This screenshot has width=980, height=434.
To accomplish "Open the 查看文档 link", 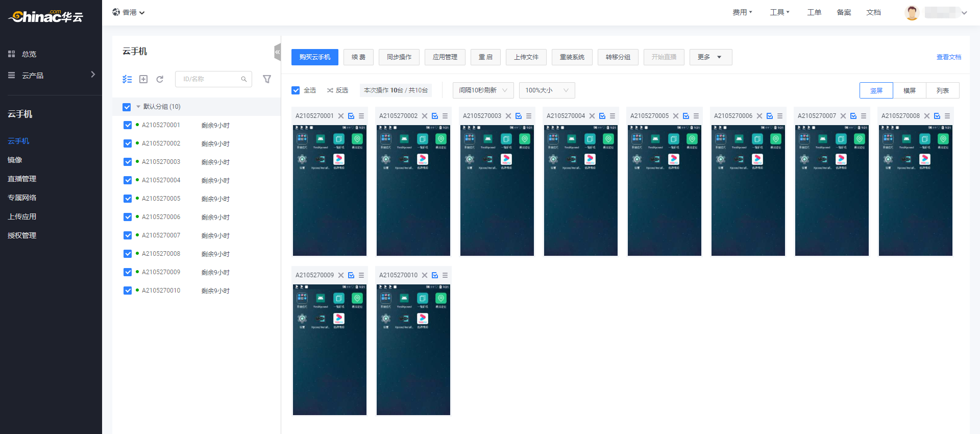I will click(949, 57).
